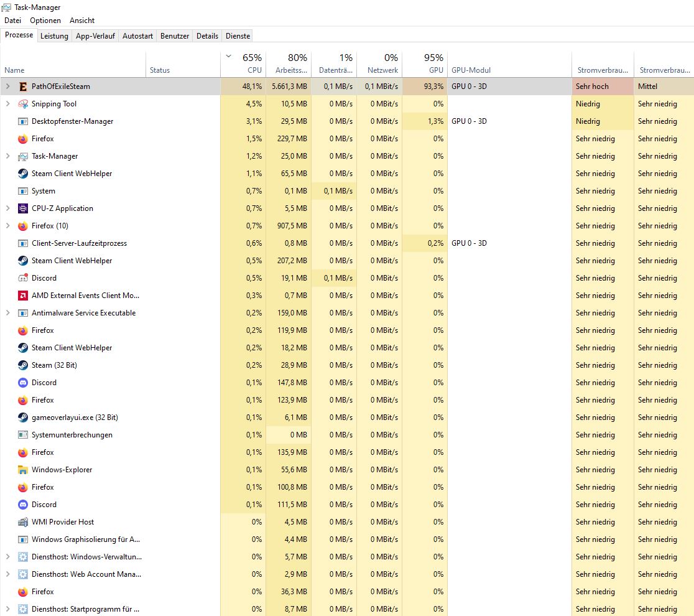
Task: Open the Ansicht menu
Action: (82, 21)
